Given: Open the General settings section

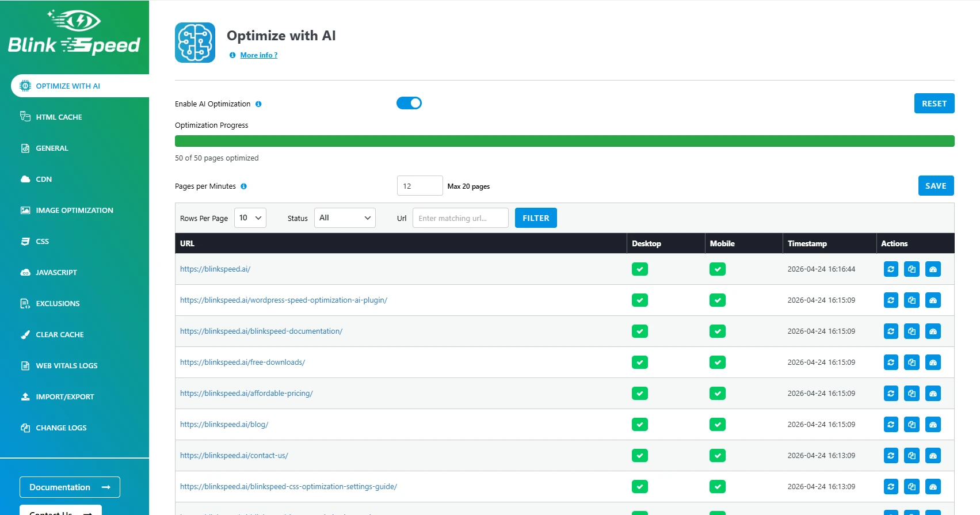Looking at the screenshot, I should tap(52, 148).
